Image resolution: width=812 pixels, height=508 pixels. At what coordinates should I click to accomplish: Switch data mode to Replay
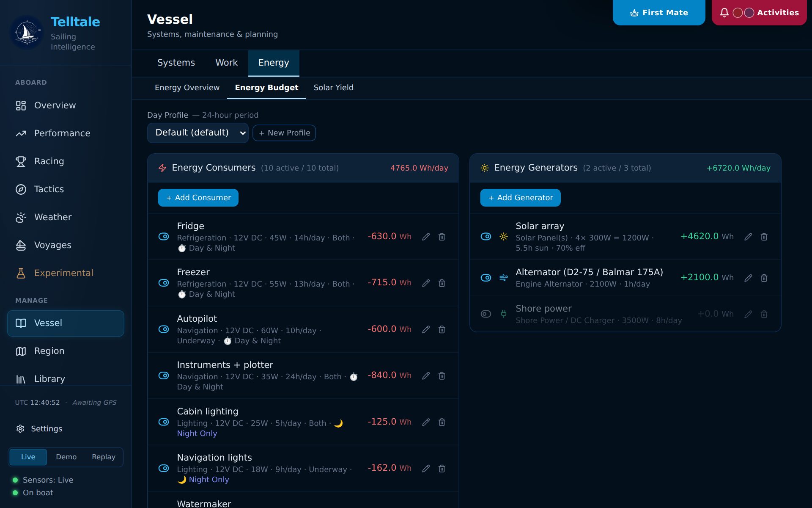coord(104,457)
